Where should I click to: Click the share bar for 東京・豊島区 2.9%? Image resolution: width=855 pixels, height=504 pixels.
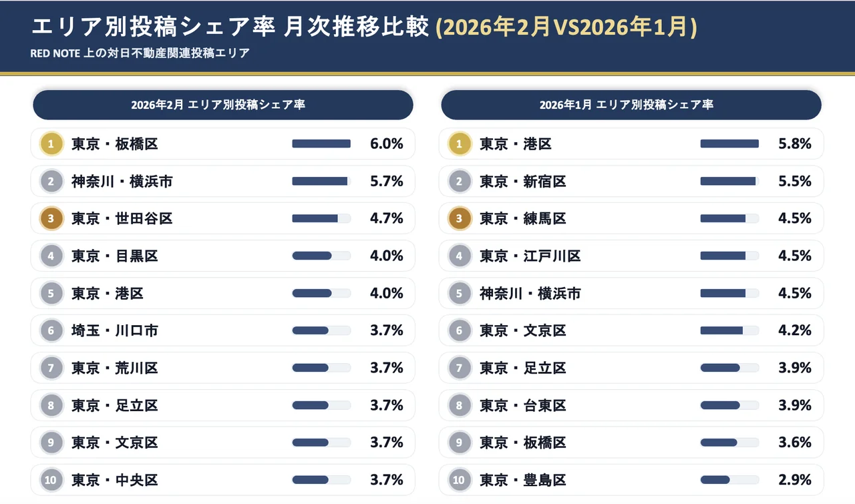coord(729,480)
